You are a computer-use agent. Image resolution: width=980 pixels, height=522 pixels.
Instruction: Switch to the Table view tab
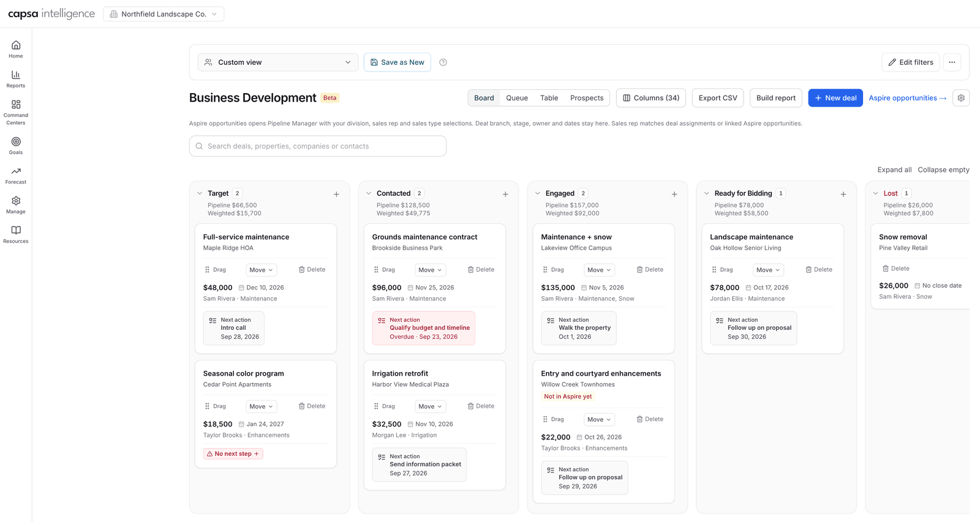549,98
